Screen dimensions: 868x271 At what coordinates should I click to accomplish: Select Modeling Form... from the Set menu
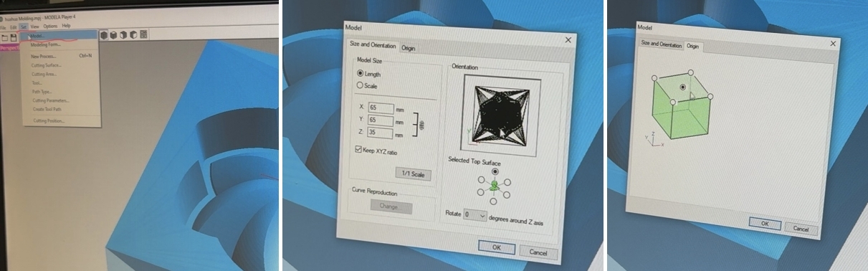tap(44, 44)
